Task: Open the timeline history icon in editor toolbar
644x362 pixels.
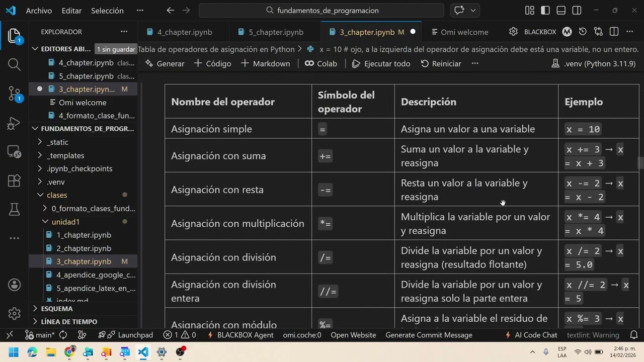Action: (x=583, y=32)
